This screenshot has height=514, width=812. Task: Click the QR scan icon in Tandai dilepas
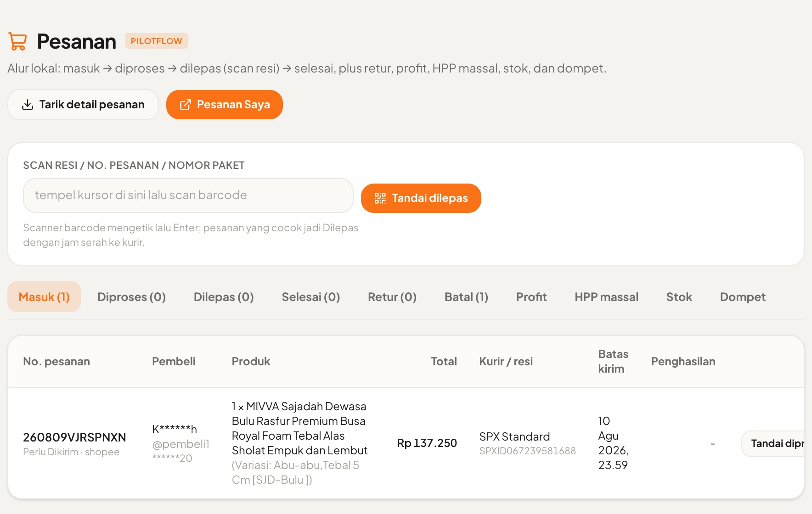380,198
